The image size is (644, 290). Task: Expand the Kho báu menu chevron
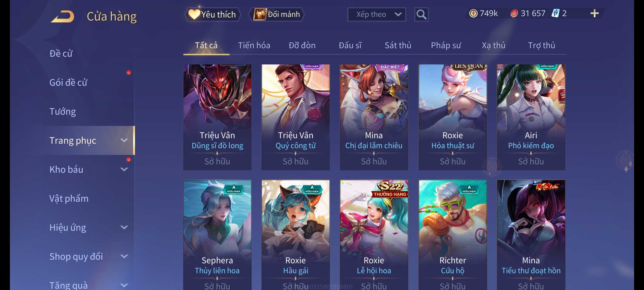pos(124,169)
